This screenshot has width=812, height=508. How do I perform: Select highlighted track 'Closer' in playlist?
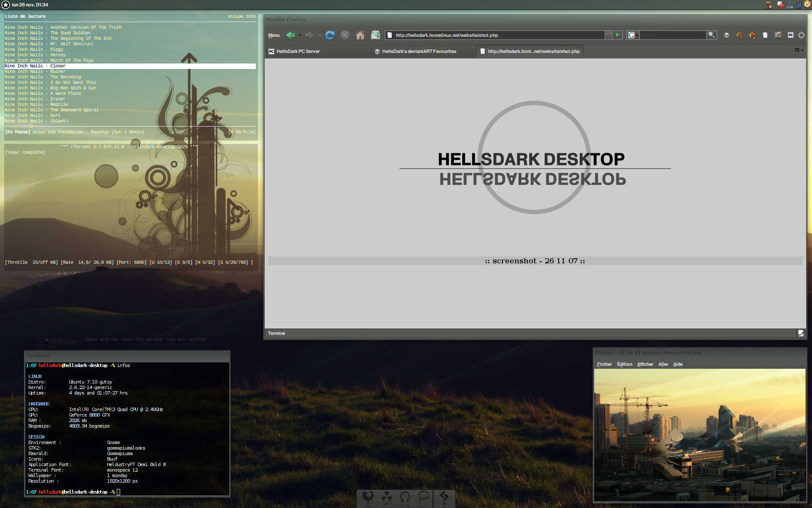[130, 66]
